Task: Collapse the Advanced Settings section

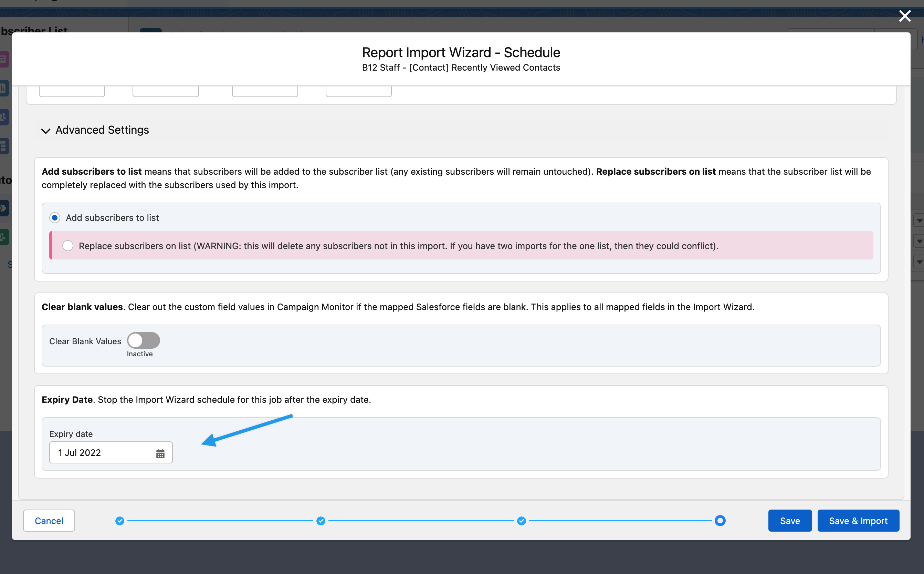Action: 46,131
